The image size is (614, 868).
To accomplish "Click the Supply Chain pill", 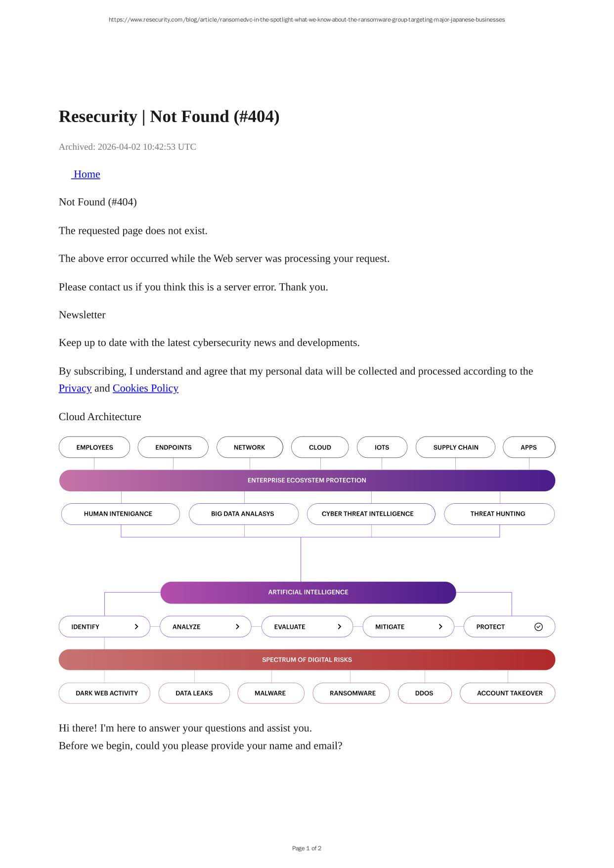I will pyautogui.click(x=455, y=447).
